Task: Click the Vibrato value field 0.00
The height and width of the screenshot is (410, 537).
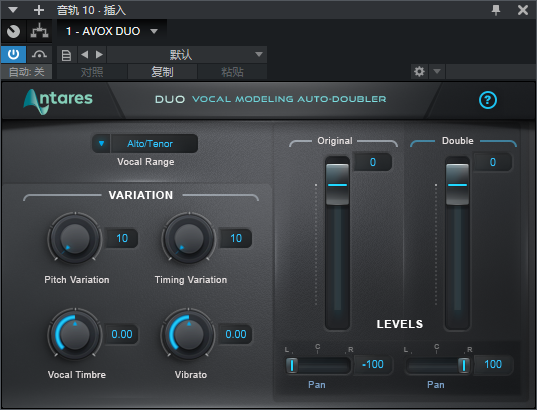Action: [236, 334]
